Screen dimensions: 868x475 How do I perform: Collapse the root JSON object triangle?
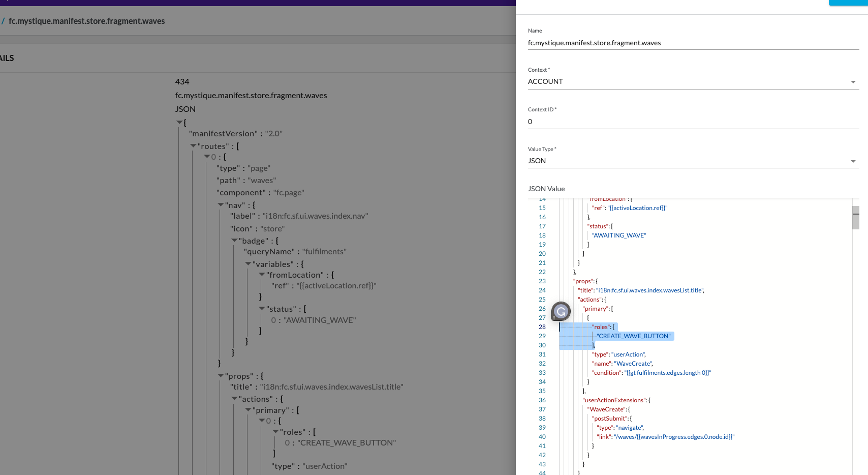(x=179, y=123)
